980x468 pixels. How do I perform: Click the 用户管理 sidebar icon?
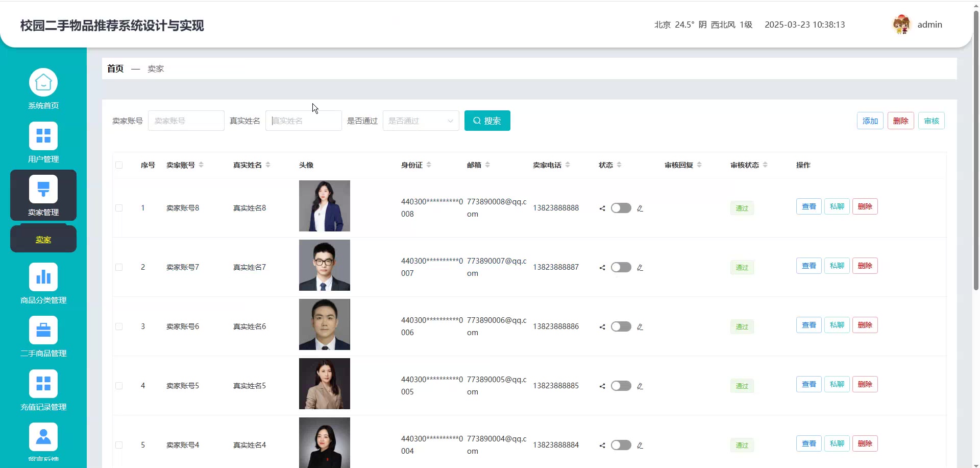pos(43,136)
